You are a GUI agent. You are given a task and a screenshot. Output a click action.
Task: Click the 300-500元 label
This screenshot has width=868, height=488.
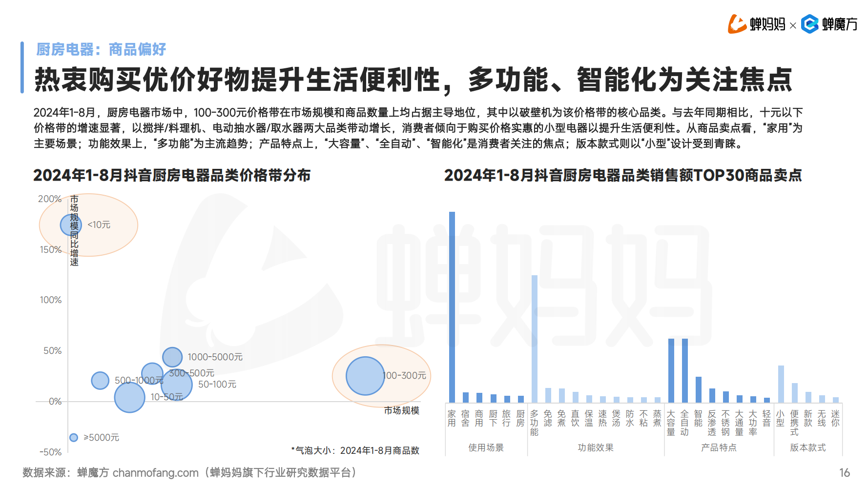point(192,373)
